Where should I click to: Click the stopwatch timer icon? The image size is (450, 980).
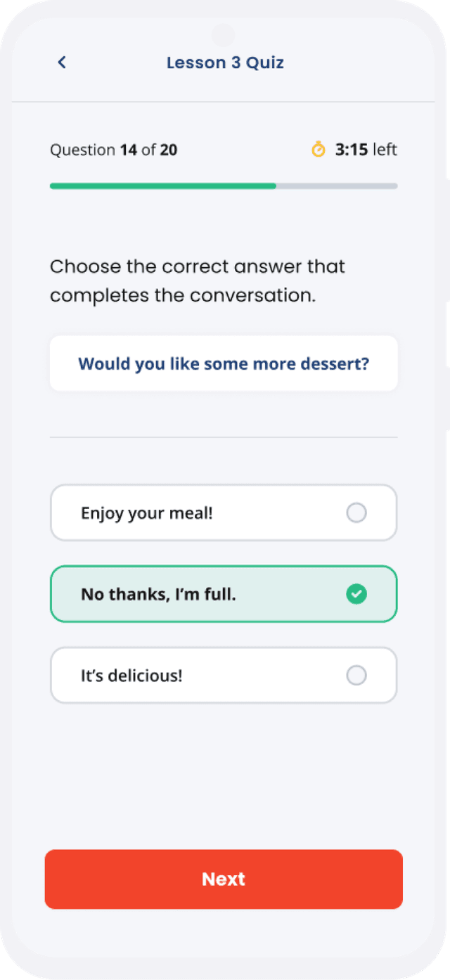coord(318,149)
